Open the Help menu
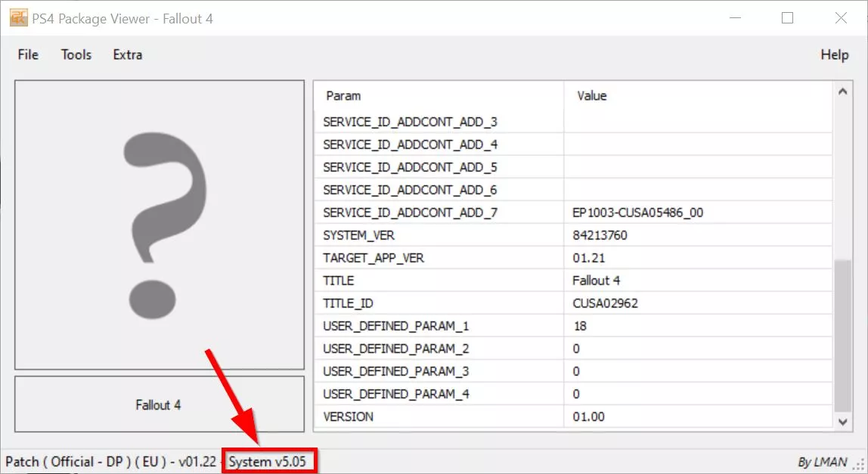868x474 pixels. click(x=834, y=54)
